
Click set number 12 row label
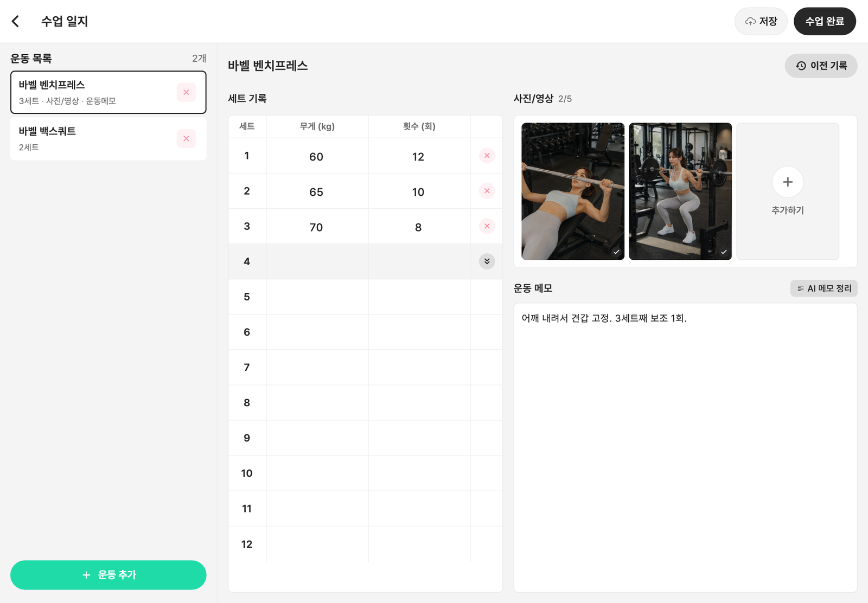pos(247,544)
